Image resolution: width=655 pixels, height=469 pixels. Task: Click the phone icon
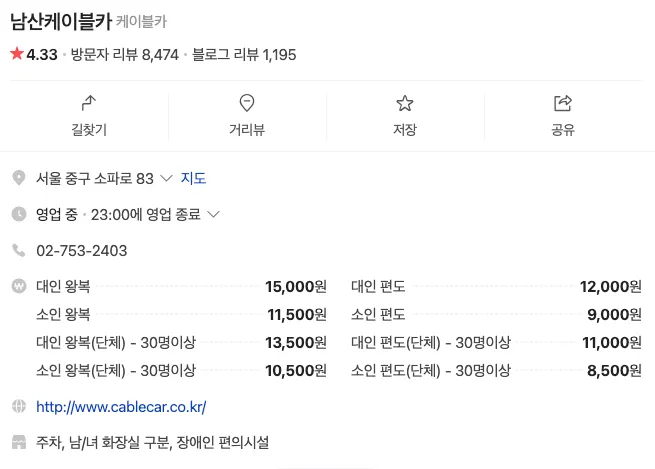pos(18,250)
